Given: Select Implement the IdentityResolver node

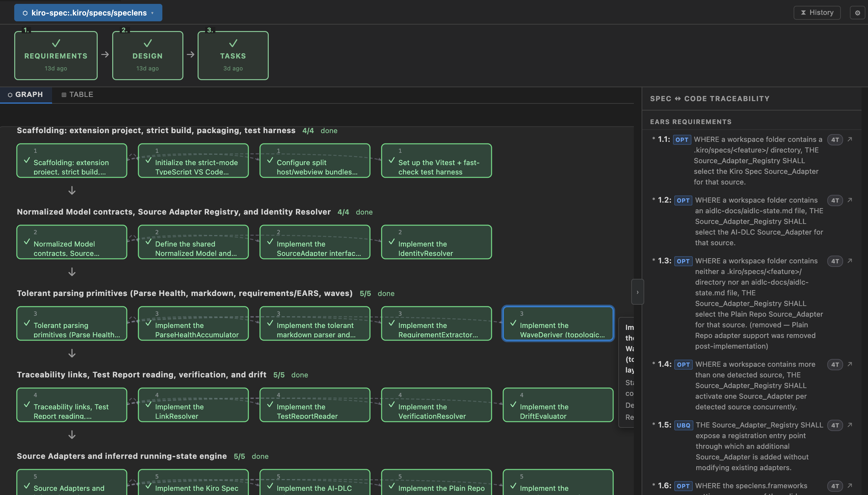Looking at the screenshot, I should tap(437, 242).
